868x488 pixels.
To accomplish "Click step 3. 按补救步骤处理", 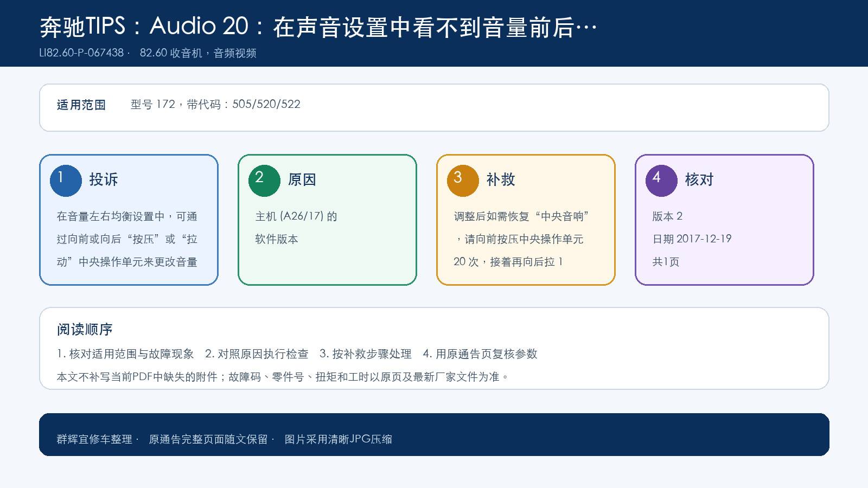I will coord(366,354).
